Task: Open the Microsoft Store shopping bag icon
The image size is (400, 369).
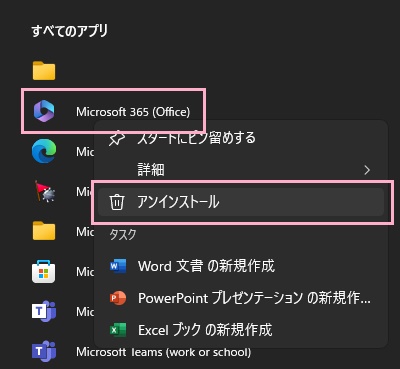Action: [44, 272]
